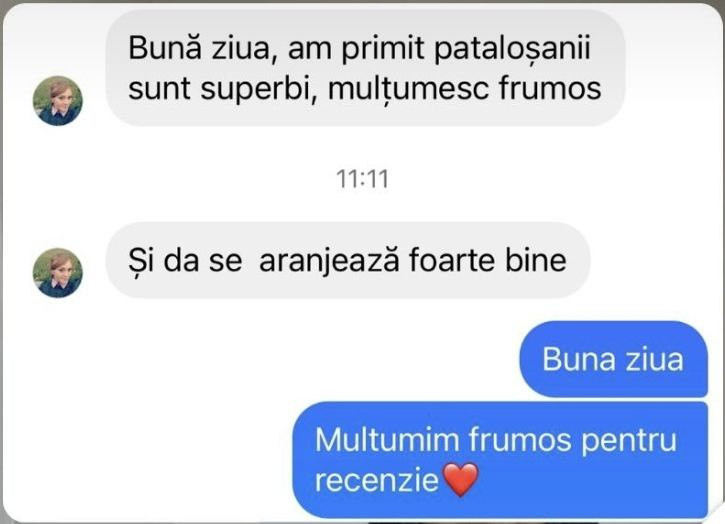This screenshot has width=725, height=524.
Task: Click the red heart emoji after 'recenzie'
Action: [461, 480]
